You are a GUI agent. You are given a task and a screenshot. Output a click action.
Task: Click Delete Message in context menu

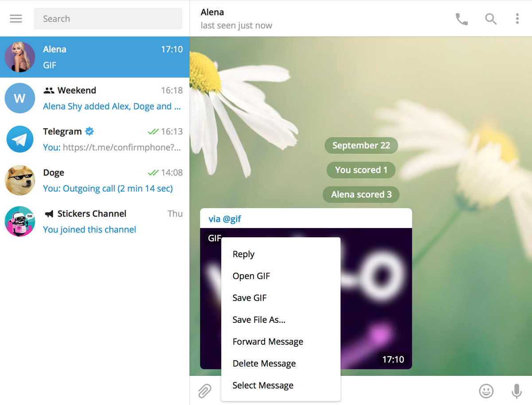coord(264,364)
